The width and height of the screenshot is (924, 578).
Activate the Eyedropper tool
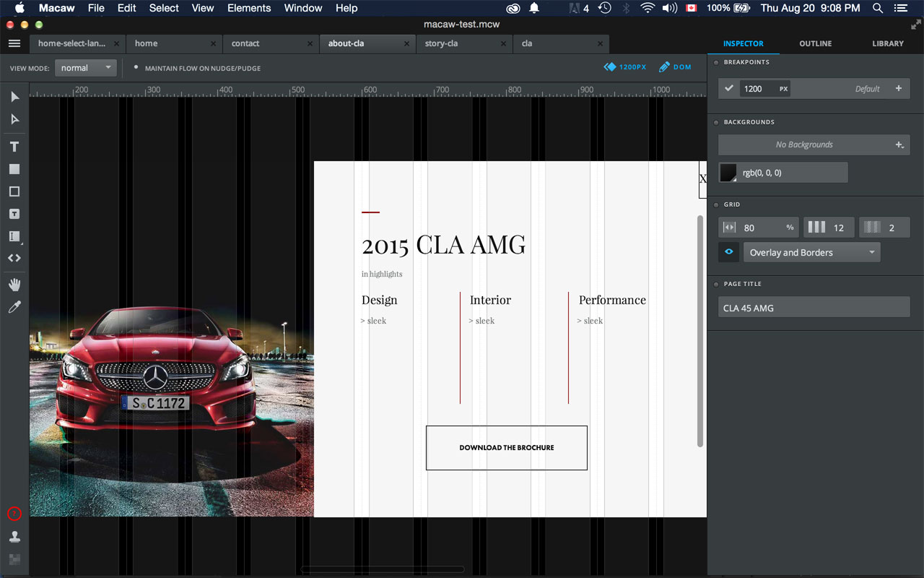coord(14,308)
